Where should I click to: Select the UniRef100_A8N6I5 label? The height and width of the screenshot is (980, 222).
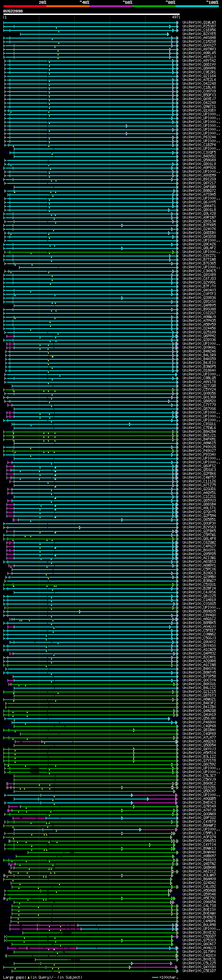click(x=199, y=443)
